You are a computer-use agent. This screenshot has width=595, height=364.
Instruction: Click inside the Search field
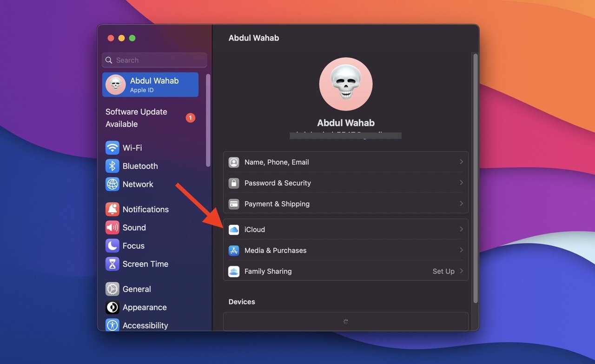click(154, 60)
